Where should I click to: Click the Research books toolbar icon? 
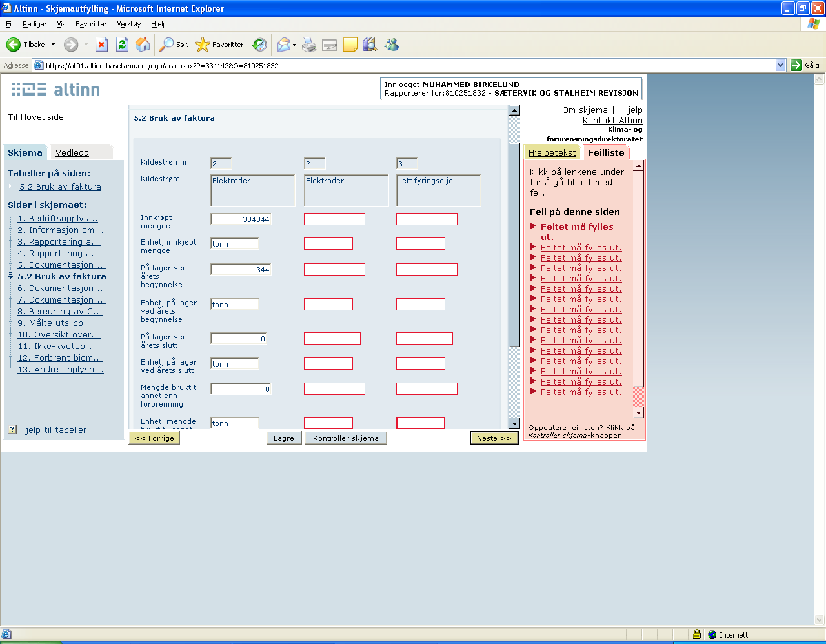pyautogui.click(x=370, y=45)
